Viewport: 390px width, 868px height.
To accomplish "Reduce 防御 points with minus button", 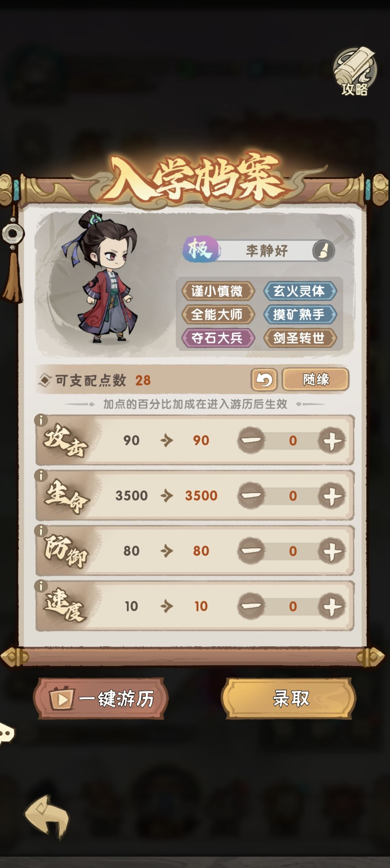I will click(x=251, y=551).
